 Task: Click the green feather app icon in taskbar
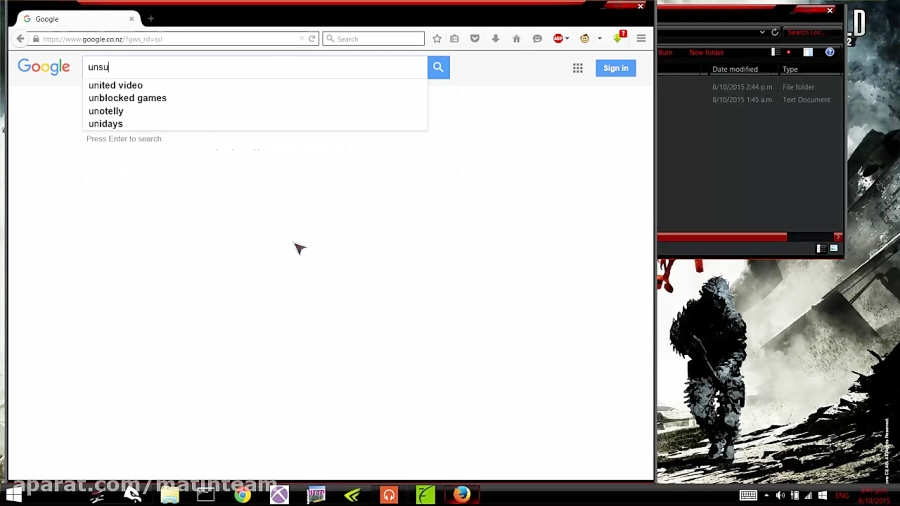coord(425,495)
